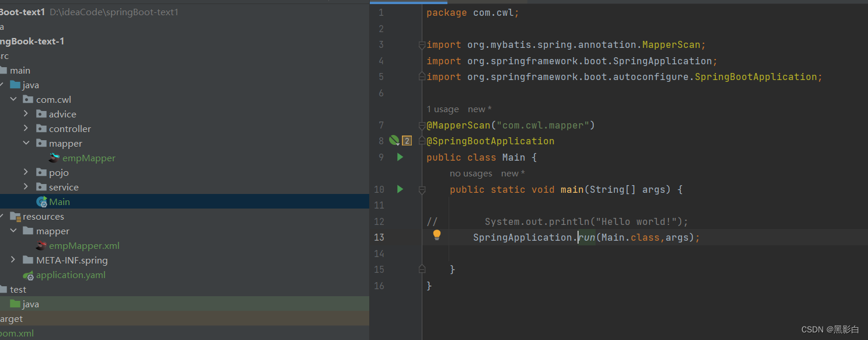
Task: Collapse the com.cwl package node
Action: [13, 99]
